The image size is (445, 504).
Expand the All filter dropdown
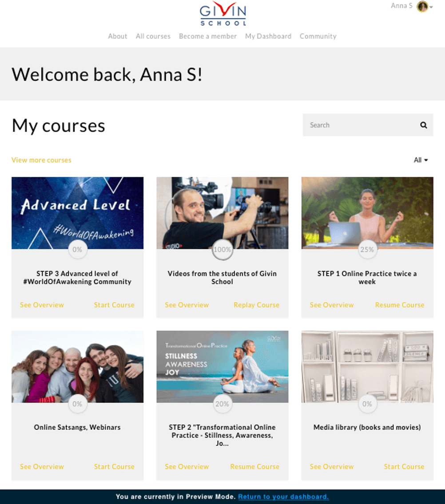(421, 160)
